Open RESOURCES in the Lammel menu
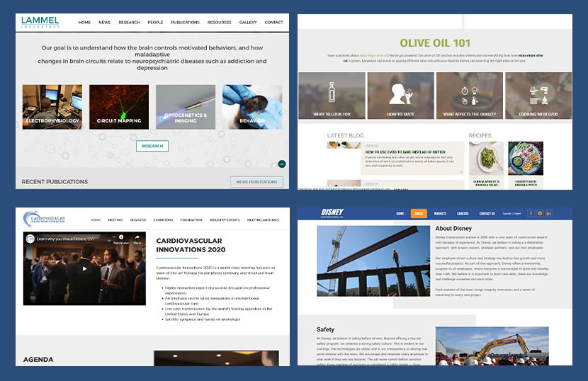This screenshot has height=381, width=588. (x=220, y=23)
